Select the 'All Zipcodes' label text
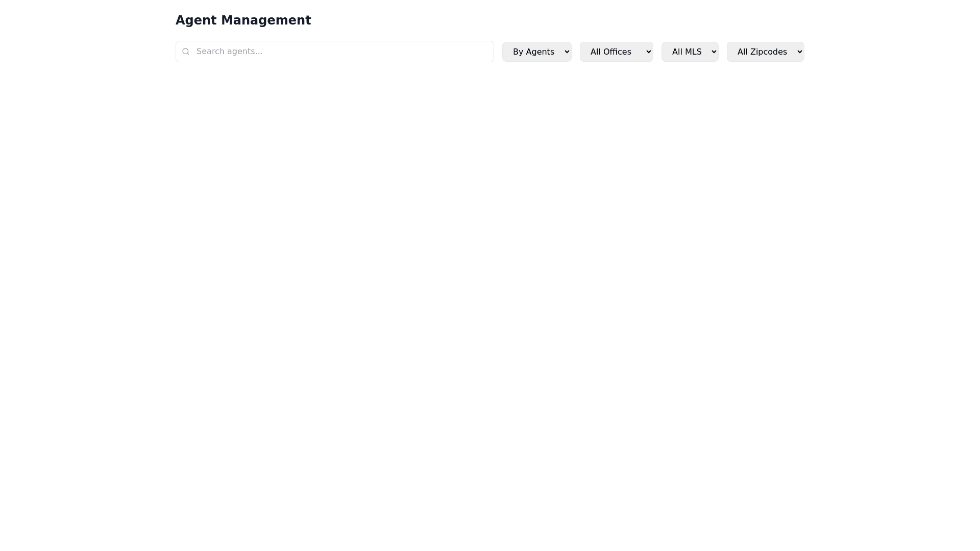Screen dimensions: 980x551 762,52
